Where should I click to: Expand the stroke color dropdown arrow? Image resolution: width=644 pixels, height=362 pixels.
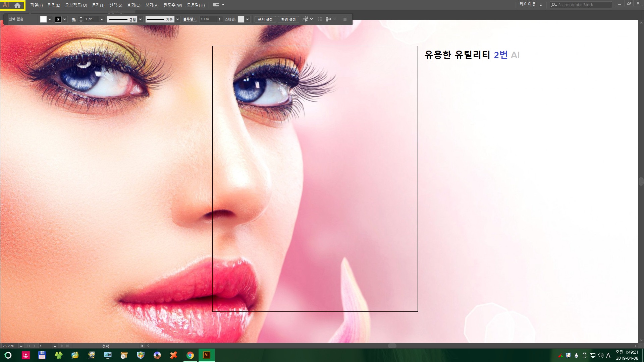(64, 19)
